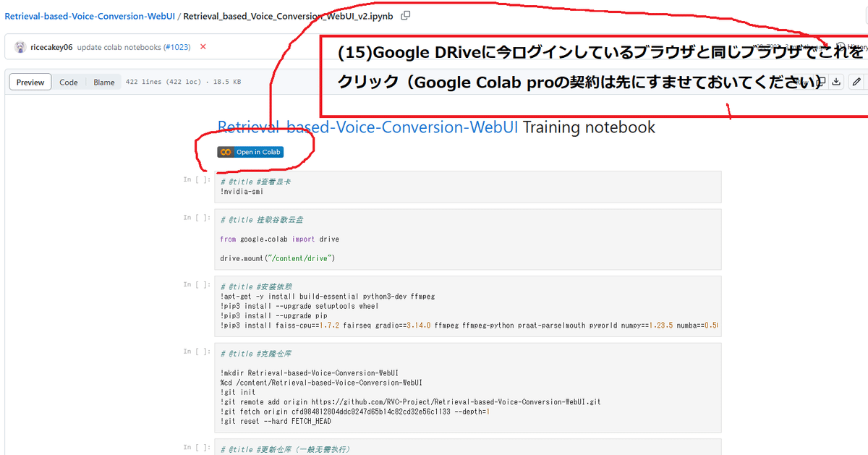Click the '!git init' line

[238, 392]
